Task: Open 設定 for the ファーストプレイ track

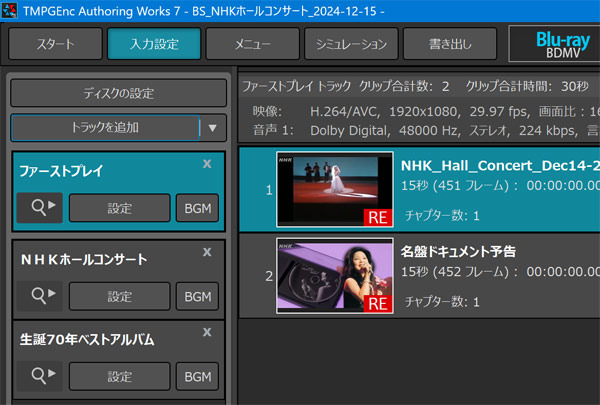Action: point(120,208)
